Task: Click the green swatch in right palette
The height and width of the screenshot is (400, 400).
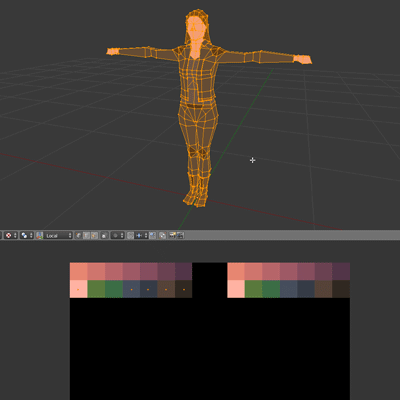Action: pos(253,289)
